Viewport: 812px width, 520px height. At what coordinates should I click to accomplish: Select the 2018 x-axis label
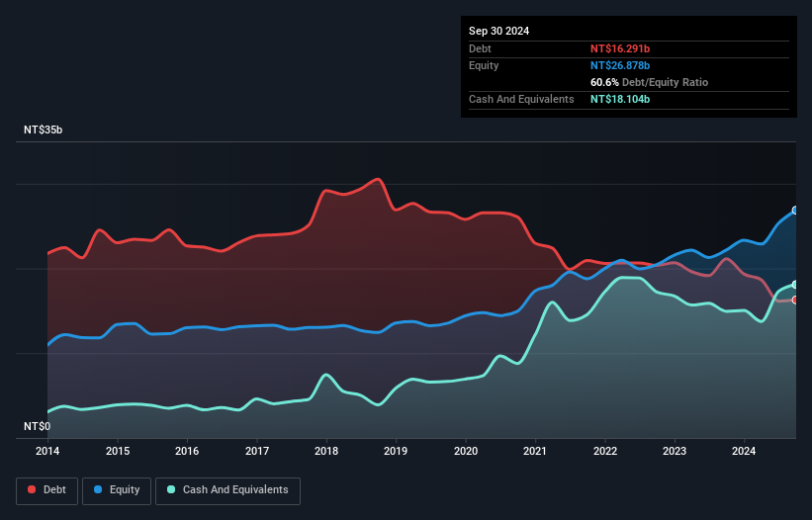point(326,451)
